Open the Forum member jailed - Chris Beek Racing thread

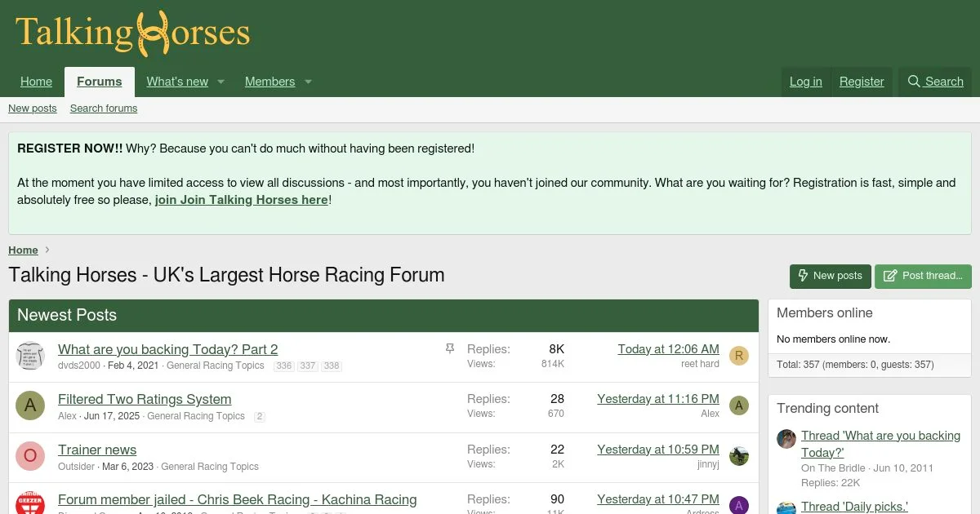238,499
